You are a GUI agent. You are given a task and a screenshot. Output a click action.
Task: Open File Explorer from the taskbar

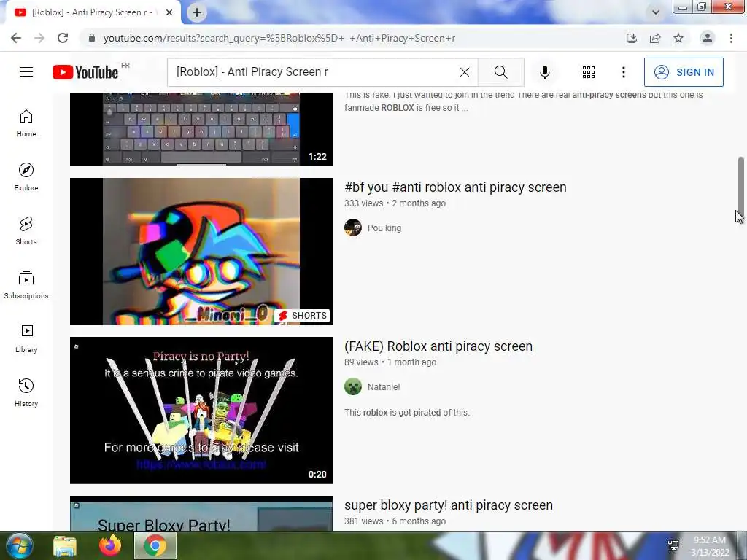(65, 545)
